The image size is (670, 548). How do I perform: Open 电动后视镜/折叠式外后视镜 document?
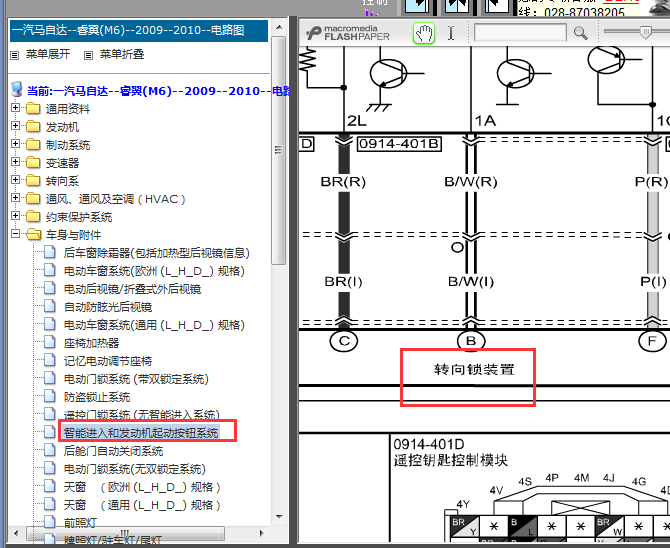click(132, 289)
